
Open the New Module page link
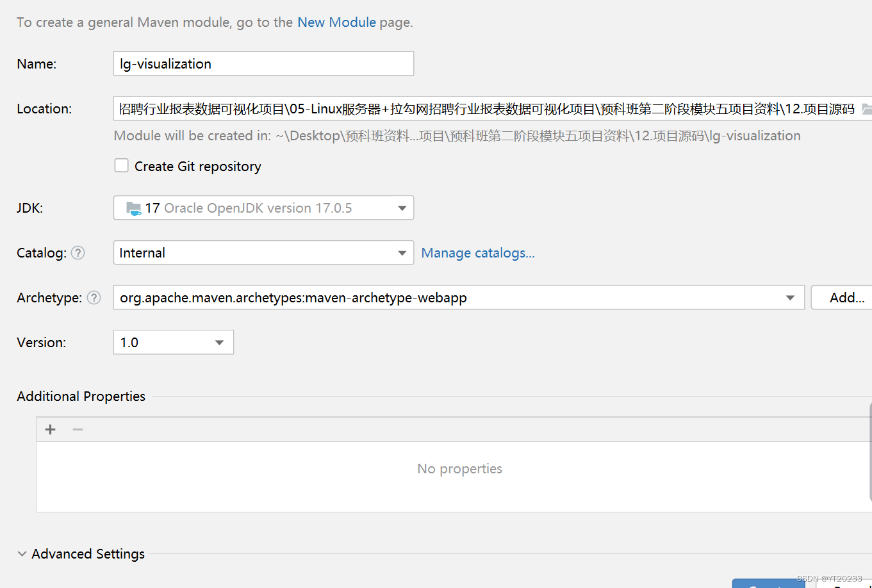pyautogui.click(x=336, y=22)
